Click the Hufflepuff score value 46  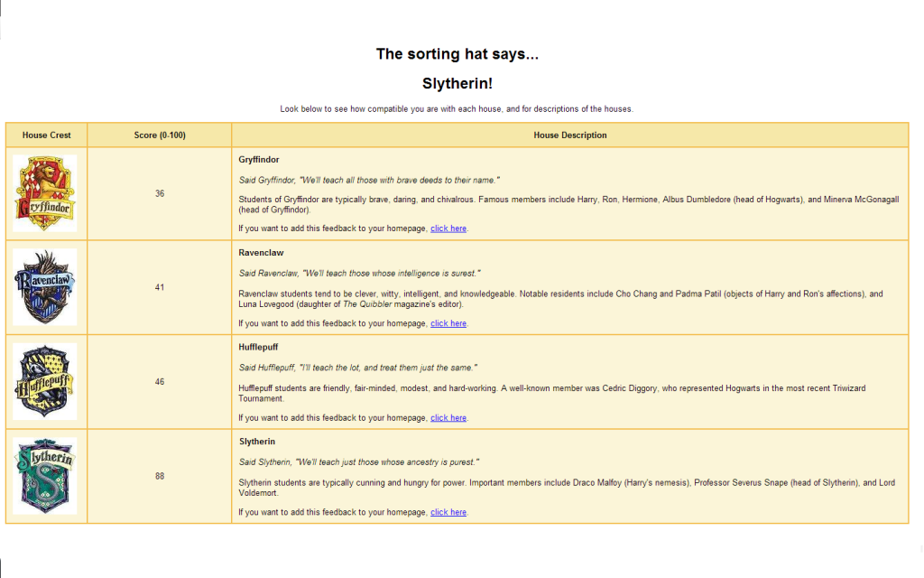click(x=160, y=382)
